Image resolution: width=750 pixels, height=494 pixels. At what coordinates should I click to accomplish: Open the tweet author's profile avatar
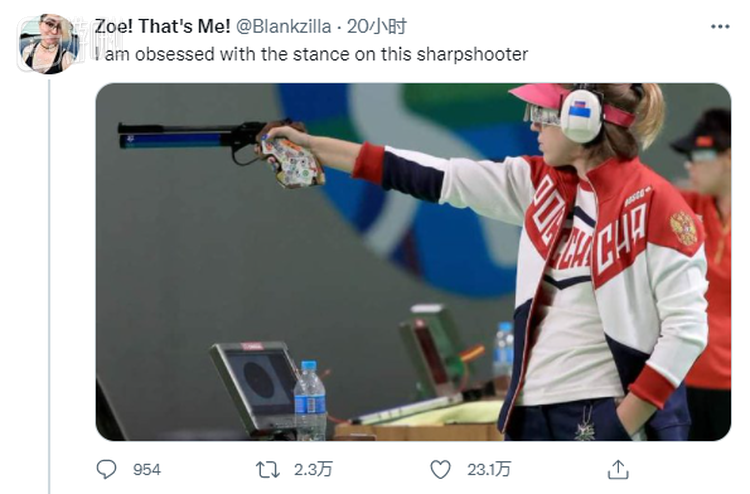point(47,43)
